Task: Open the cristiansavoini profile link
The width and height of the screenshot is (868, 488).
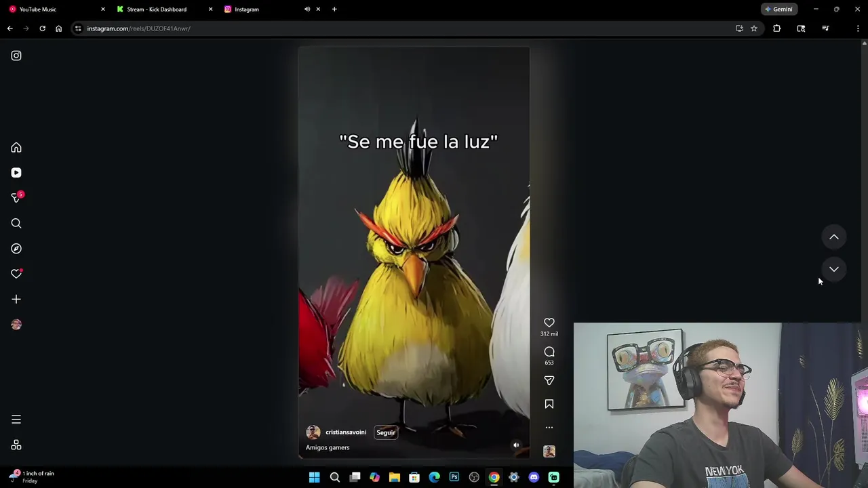Action: (x=346, y=432)
